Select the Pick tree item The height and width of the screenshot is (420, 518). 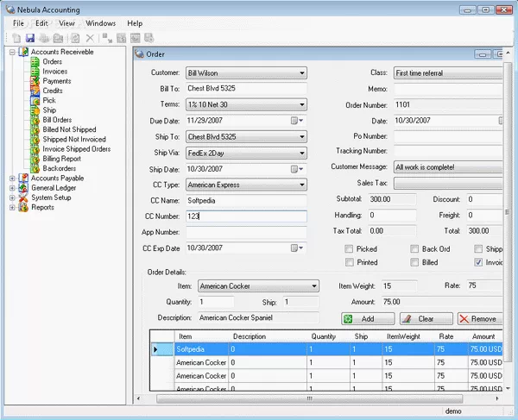pos(49,100)
